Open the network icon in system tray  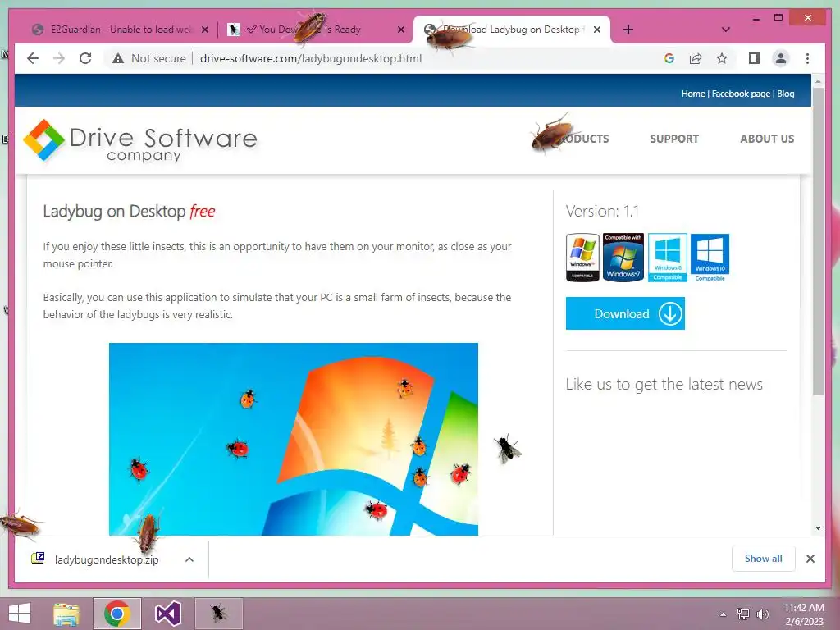coord(743,614)
